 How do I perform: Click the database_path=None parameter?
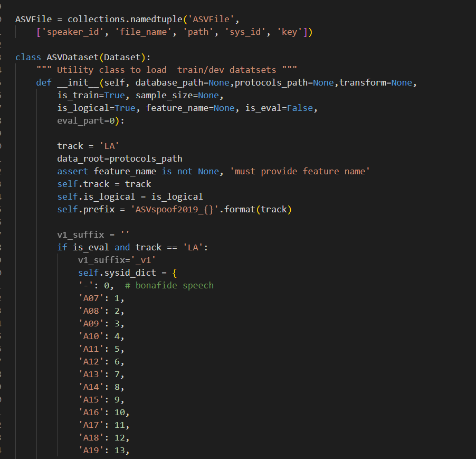(183, 82)
